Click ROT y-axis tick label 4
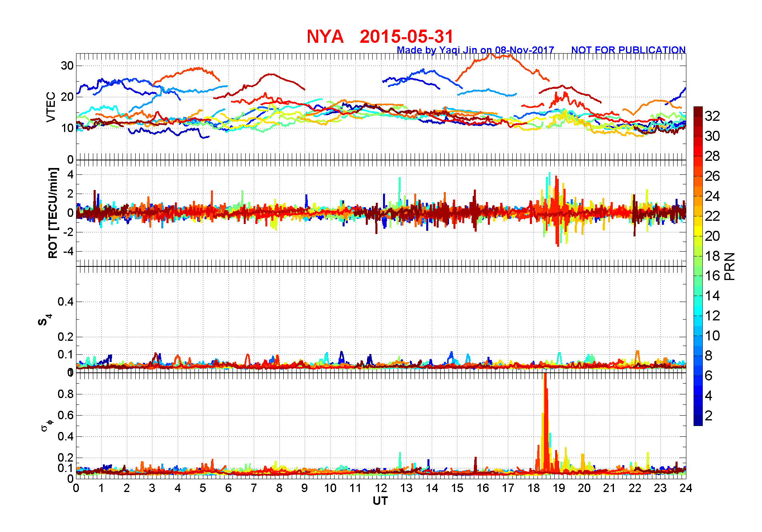 [x=70, y=174]
